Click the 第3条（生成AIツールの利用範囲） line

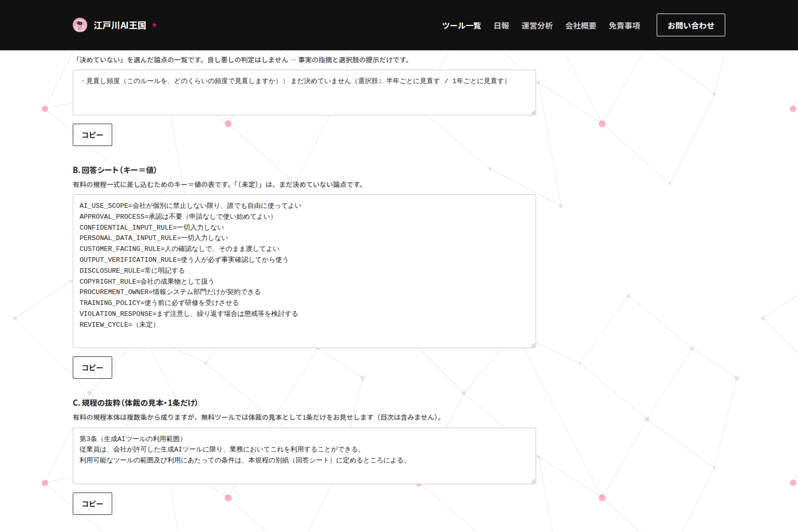click(x=131, y=439)
